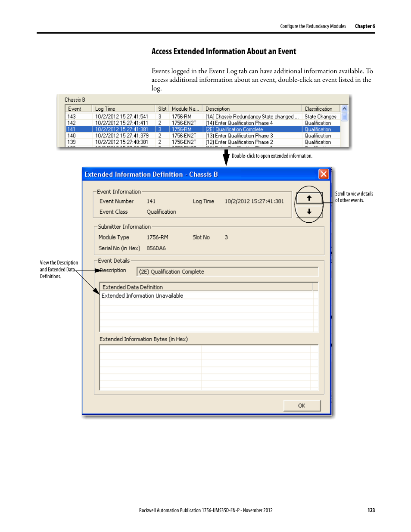Click Slot No value 3 in dialog
Image resolution: width=411 pixels, height=532 pixels.
click(226, 237)
